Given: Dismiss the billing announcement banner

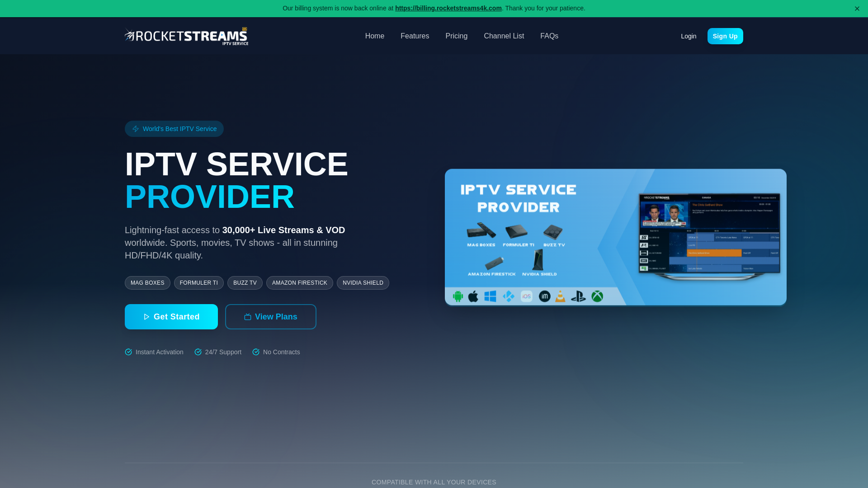Looking at the screenshot, I should [857, 9].
